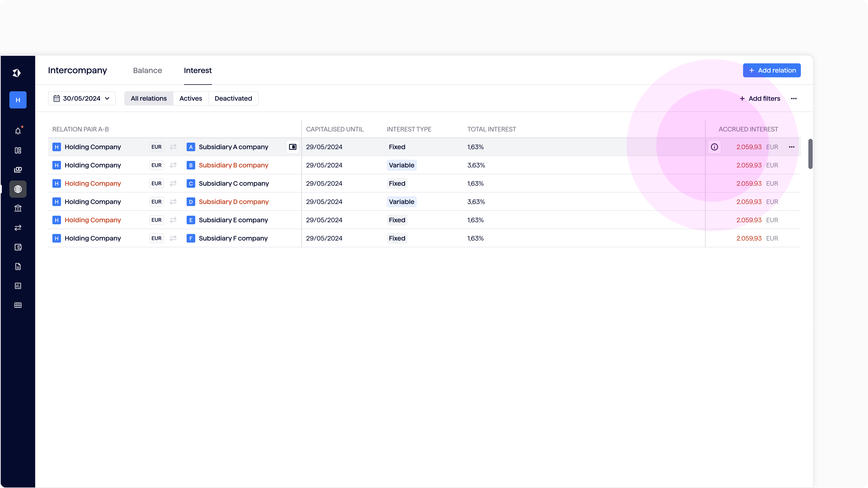This screenshot has width=868, height=488.
Task: Select the All relations filter
Action: 149,98
